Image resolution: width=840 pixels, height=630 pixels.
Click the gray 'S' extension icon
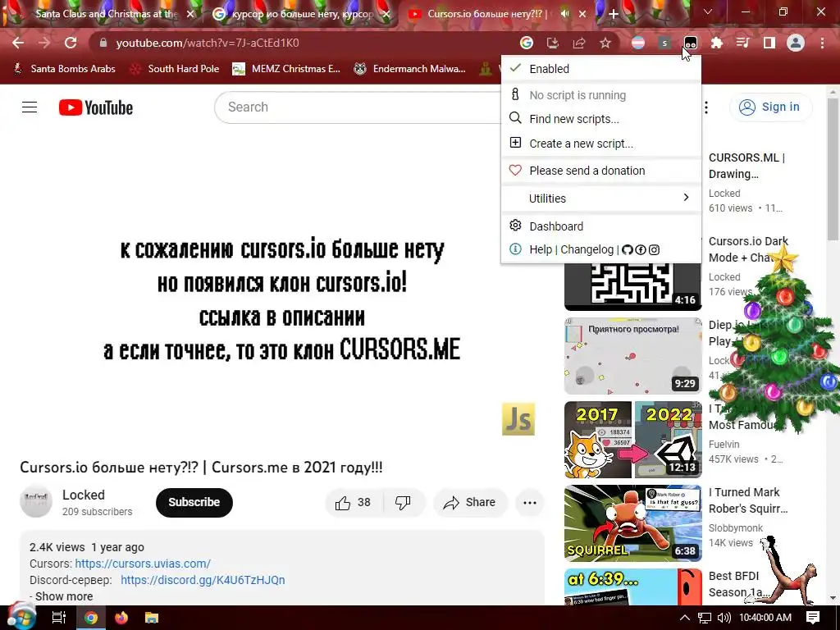(x=664, y=43)
